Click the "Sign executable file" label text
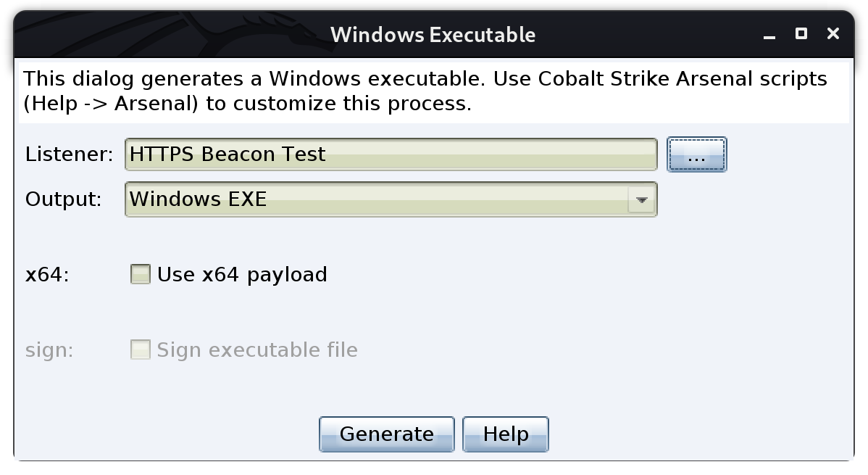The width and height of the screenshot is (868, 475). tap(257, 350)
